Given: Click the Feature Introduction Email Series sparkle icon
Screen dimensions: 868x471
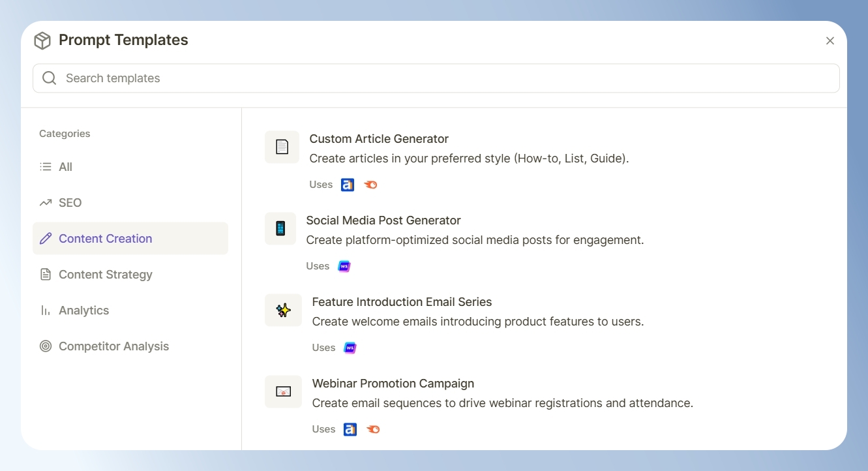Looking at the screenshot, I should point(283,310).
